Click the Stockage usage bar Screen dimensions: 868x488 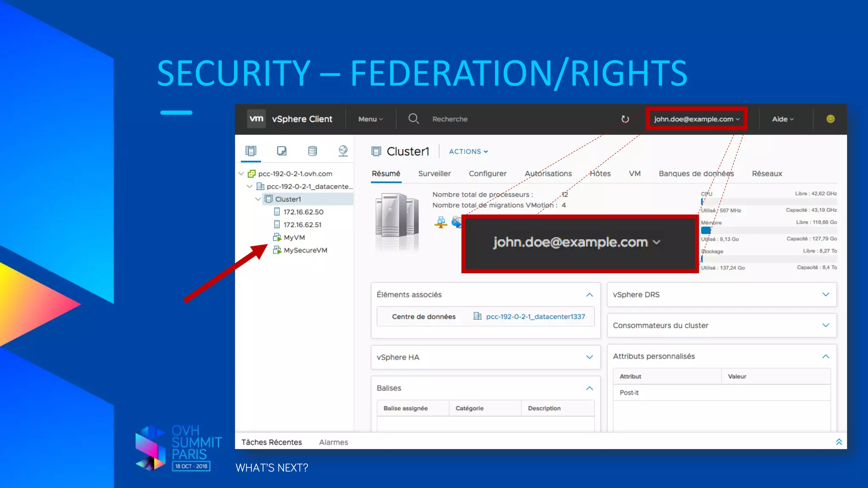tap(769, 259)
